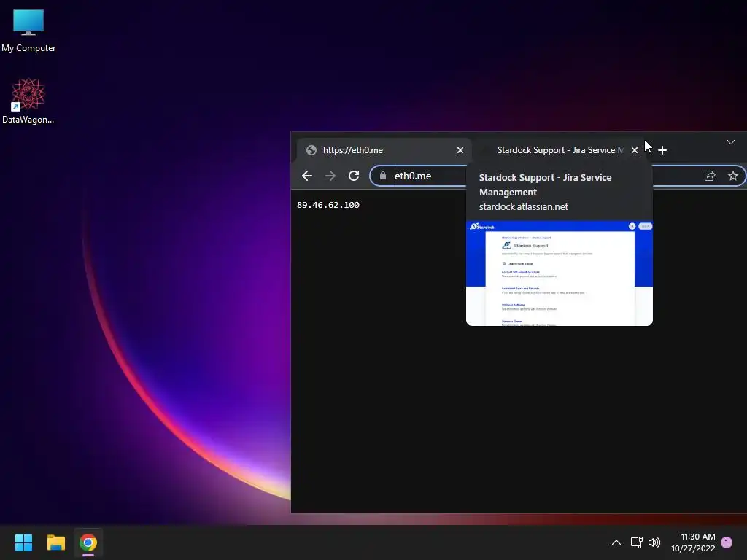This screenshot has height=560, width=747.
Task: Open the clock showing 11:30 AM
Action: [x=693, y=542]
